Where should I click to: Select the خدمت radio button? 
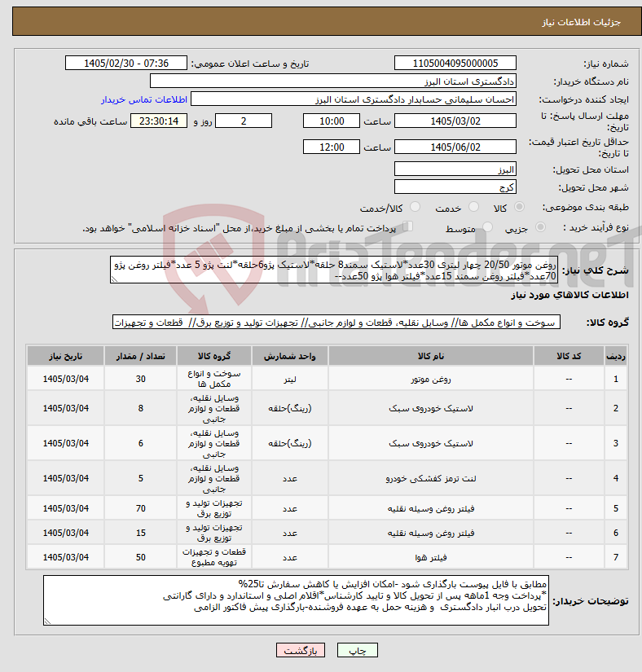click(473, 207)
